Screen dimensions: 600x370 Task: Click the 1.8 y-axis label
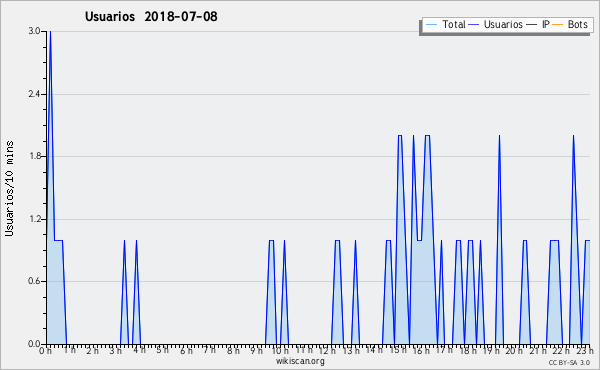tap(34, 156)
